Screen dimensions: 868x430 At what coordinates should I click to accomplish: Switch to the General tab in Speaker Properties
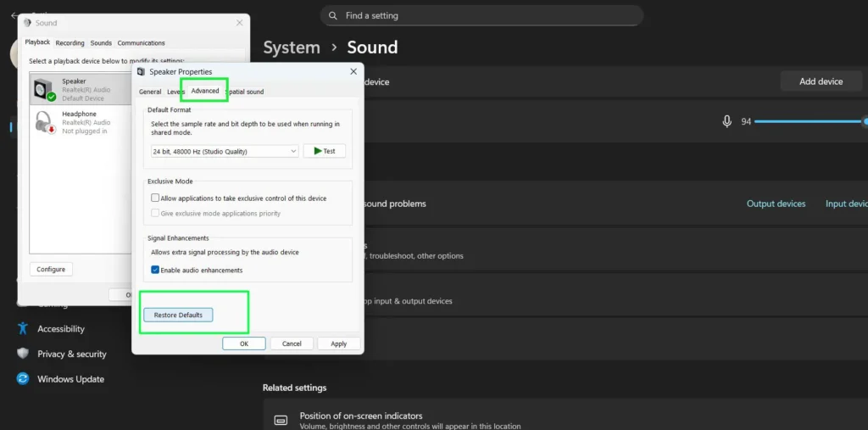pyautogui.click(x=150, y=92)
